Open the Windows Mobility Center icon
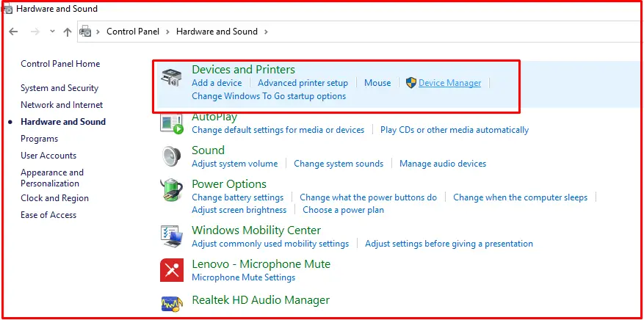644x320 pixels. coord(171,237)
